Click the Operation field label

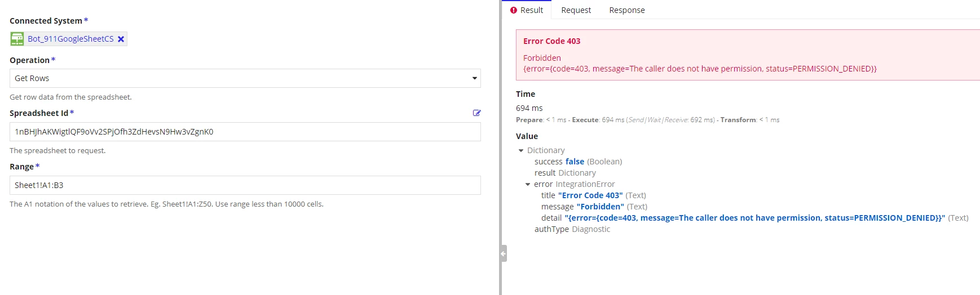click(x=29, y=60)
